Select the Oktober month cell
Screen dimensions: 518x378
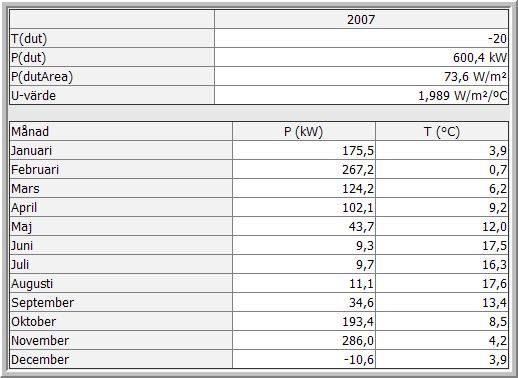tap(121, 321)
